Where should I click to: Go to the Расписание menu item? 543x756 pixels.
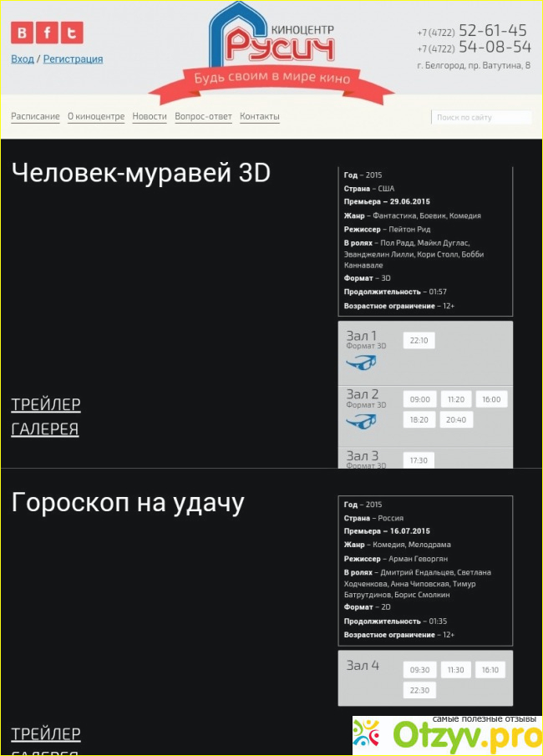35,117
